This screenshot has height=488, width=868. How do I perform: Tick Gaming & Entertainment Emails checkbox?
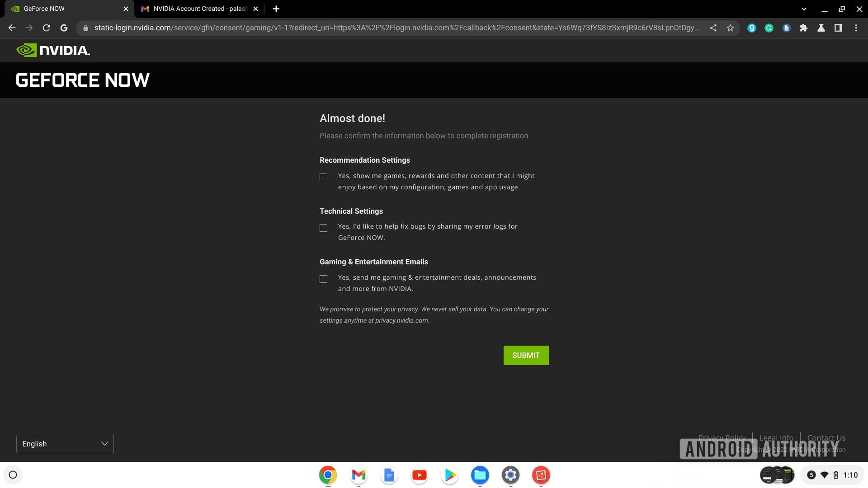(323, 279)
